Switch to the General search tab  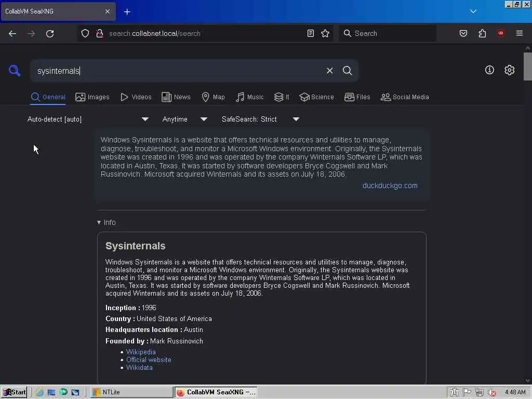pos(48,97)
